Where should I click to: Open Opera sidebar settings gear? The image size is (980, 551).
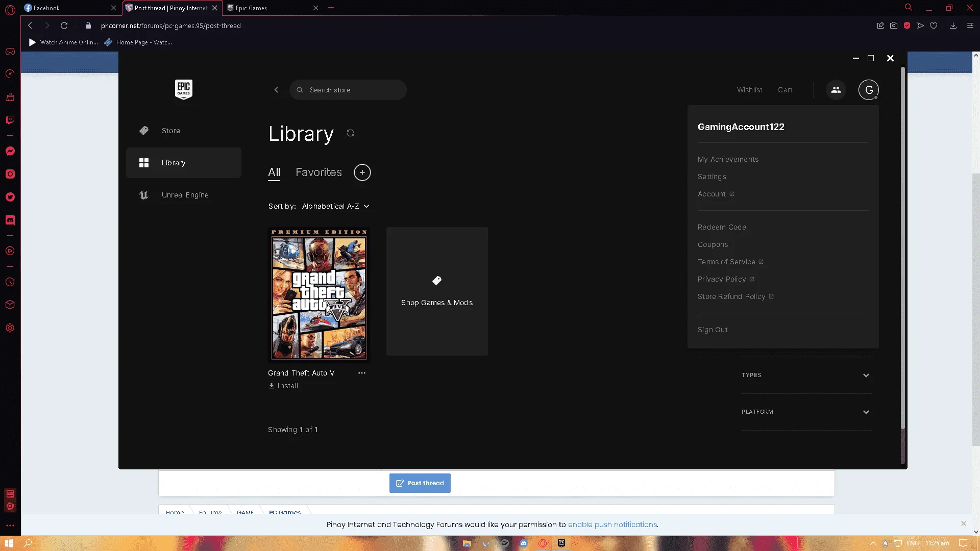coord(10,328)
